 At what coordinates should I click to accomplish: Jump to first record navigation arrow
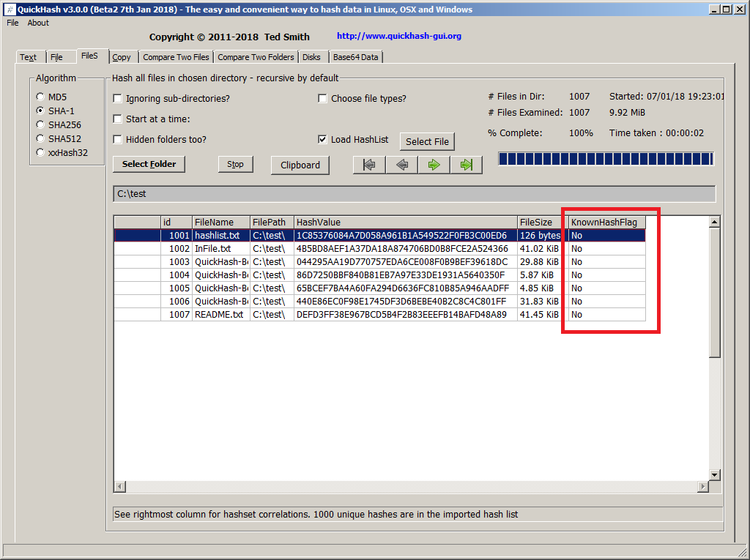point(369,165)
